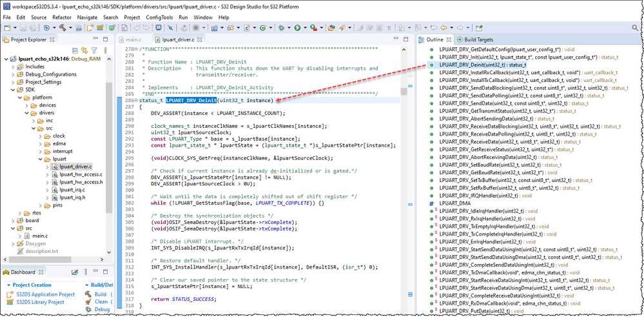Open dropdown next to the Build hammer
This screenshot has width=644, height=317.
coord(71,28)
